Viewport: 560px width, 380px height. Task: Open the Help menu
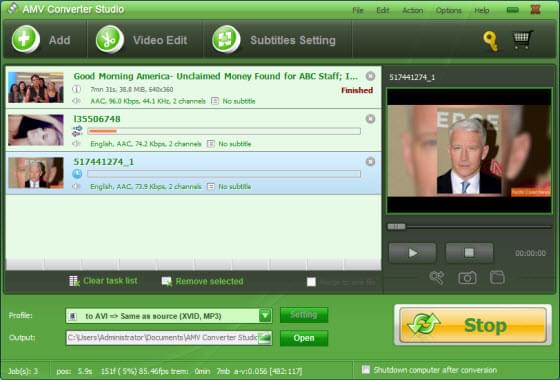pyautogui.click(x=481, y=10)
